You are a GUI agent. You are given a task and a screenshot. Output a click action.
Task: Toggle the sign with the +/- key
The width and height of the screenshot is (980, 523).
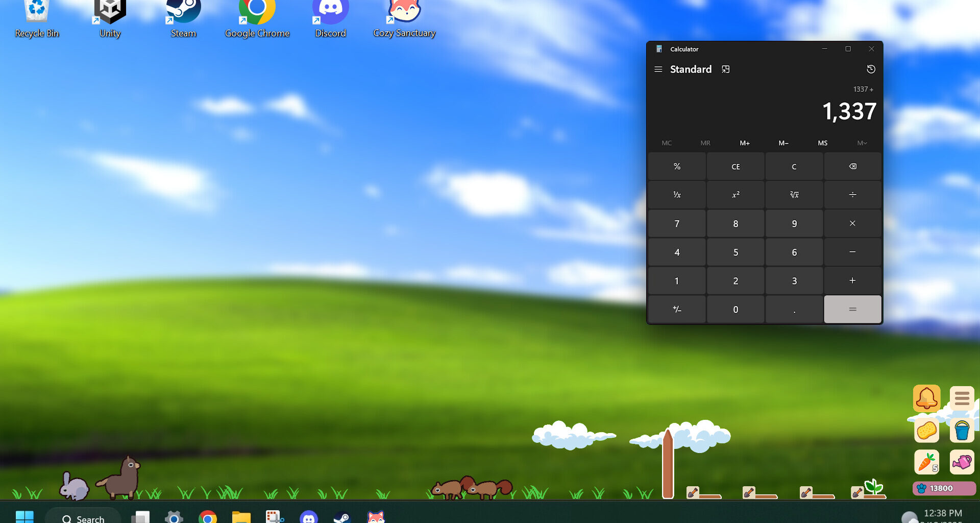(677, 309)
